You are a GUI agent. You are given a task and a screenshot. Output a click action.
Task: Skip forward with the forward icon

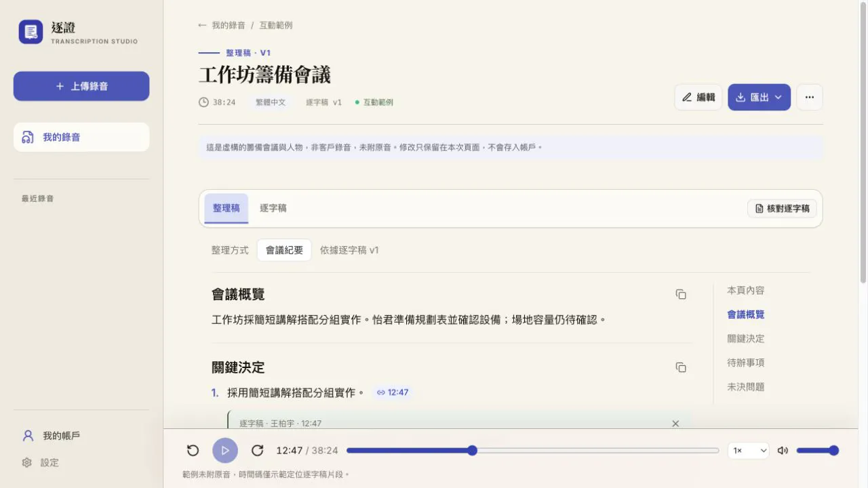257,451
